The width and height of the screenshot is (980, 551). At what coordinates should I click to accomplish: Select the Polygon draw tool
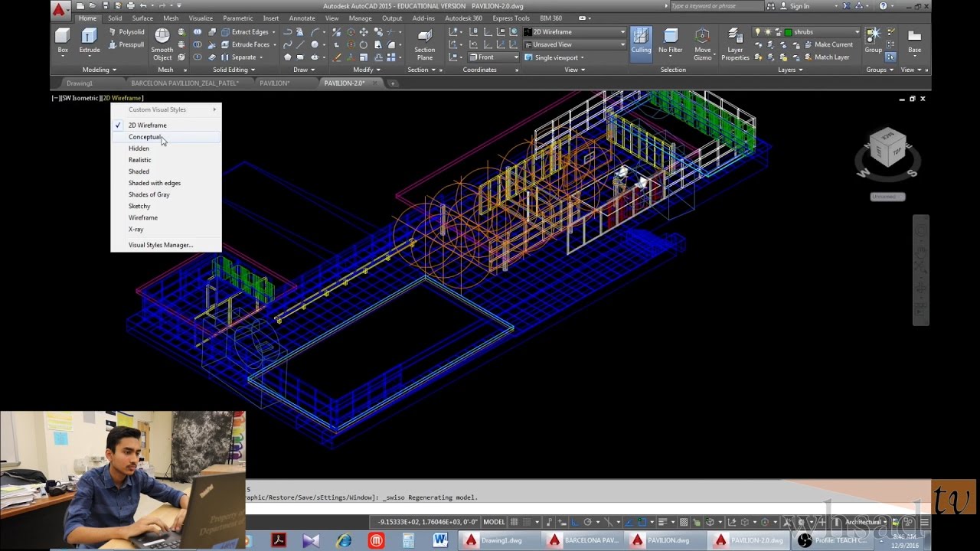(287, 57)
